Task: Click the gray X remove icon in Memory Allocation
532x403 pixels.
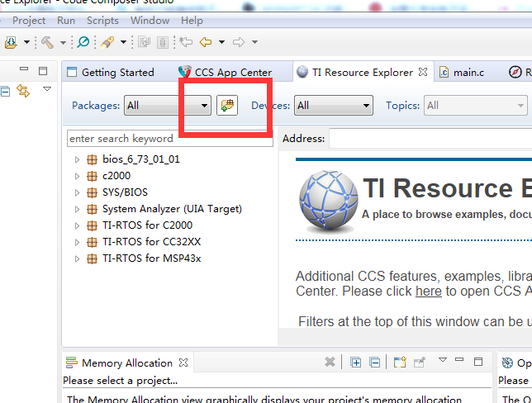Action: (x=330, y=363)
